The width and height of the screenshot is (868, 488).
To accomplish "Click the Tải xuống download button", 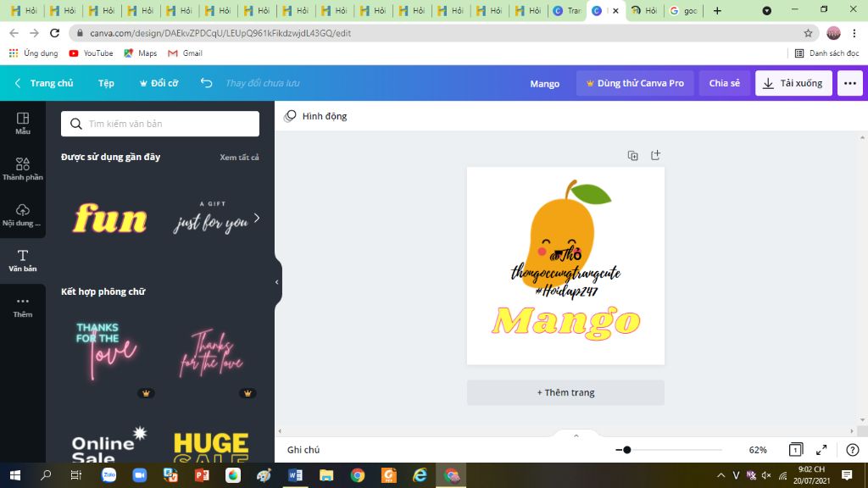I will (793, 83).
